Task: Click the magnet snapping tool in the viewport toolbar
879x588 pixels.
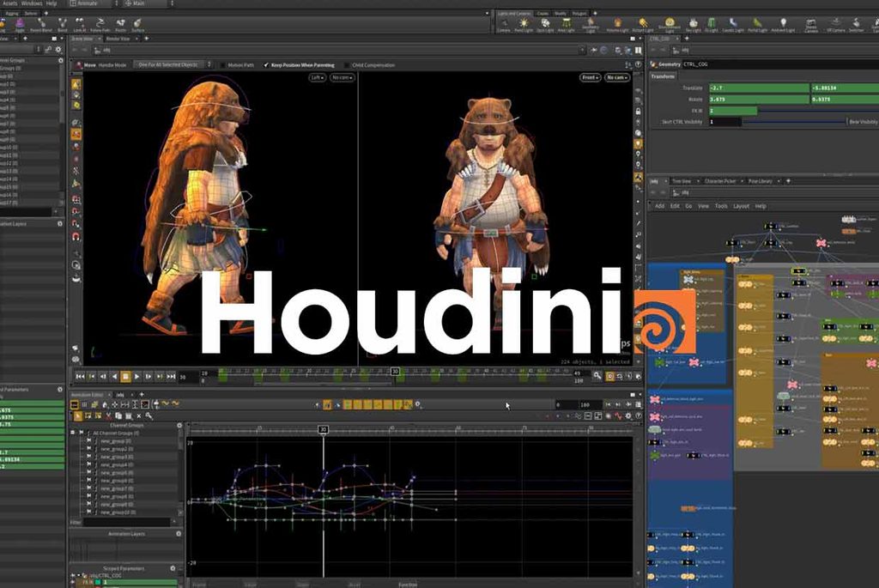Action: pos(76,237)
